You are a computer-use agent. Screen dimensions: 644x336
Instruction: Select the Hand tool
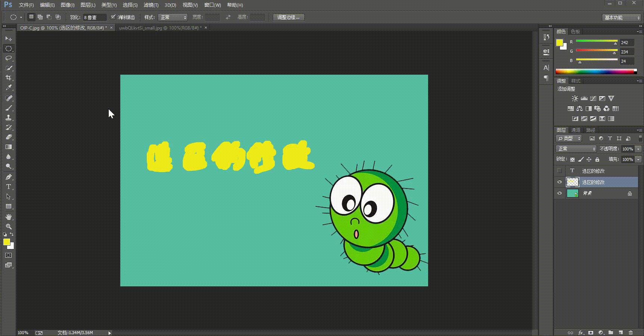(x=9, y=217)
